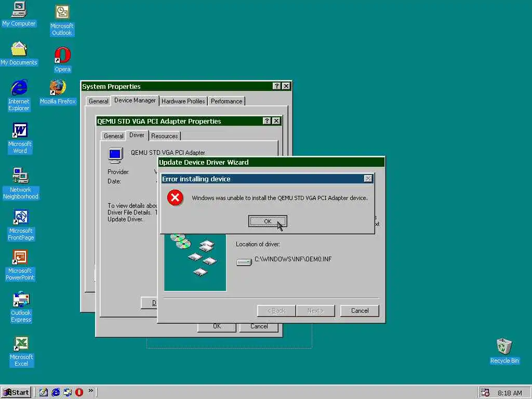Open General tab in adapter properties
532x399 pixels.
[113, 136]
